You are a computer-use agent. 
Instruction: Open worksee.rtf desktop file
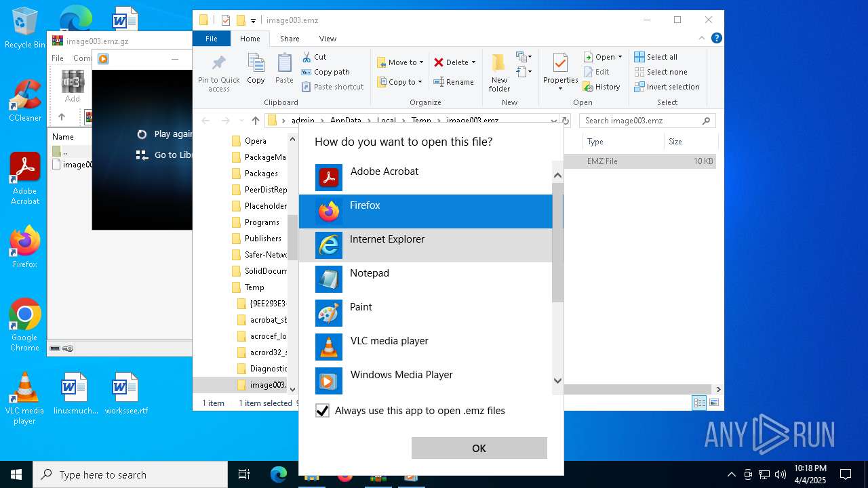coord(126,393)
